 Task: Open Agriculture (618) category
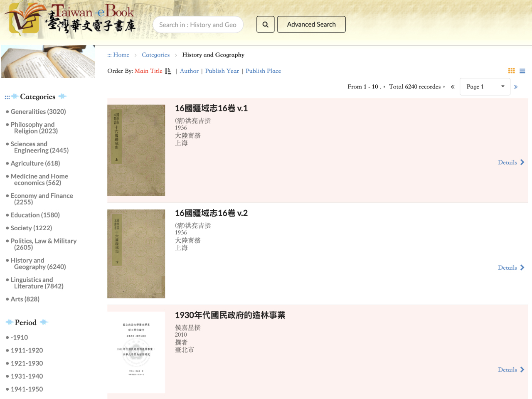point(35,163)
